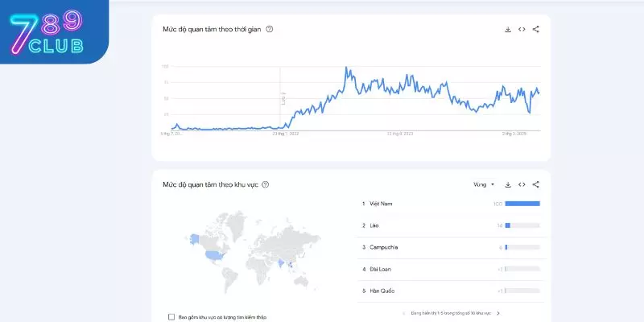The width and height of the screenshot is (644, 322).
Task: Open embed code for interest by region panel
Action: tap(522, 184)
